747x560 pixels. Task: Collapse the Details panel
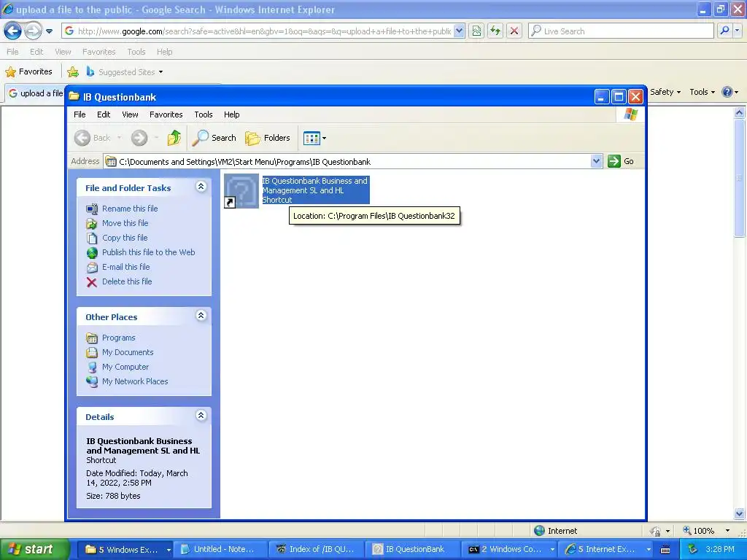click(x=201, y=416)
